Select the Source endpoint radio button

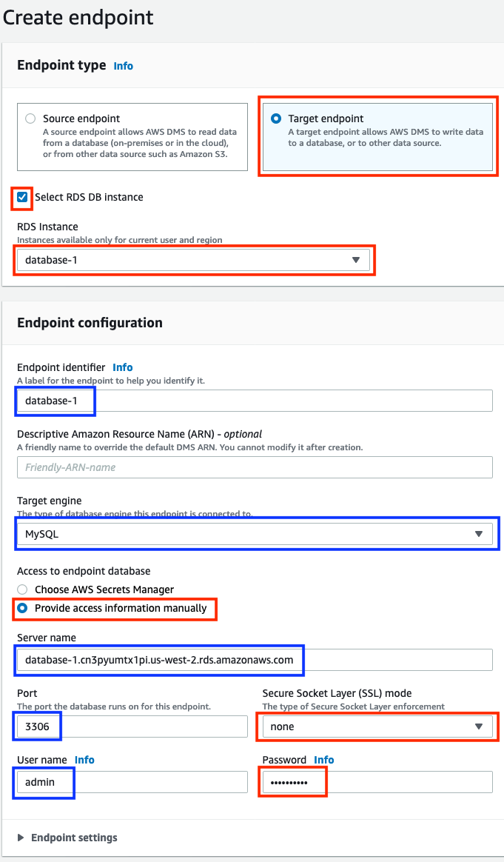click(x=31, y=118)
